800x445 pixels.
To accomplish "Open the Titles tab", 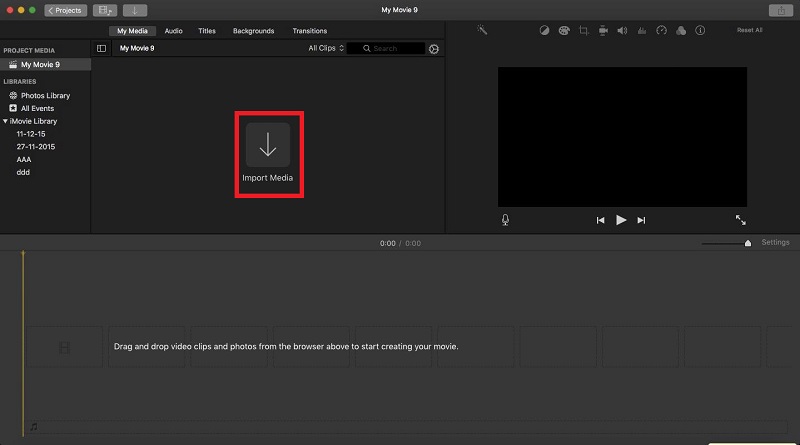I will [x=207, y=31].
